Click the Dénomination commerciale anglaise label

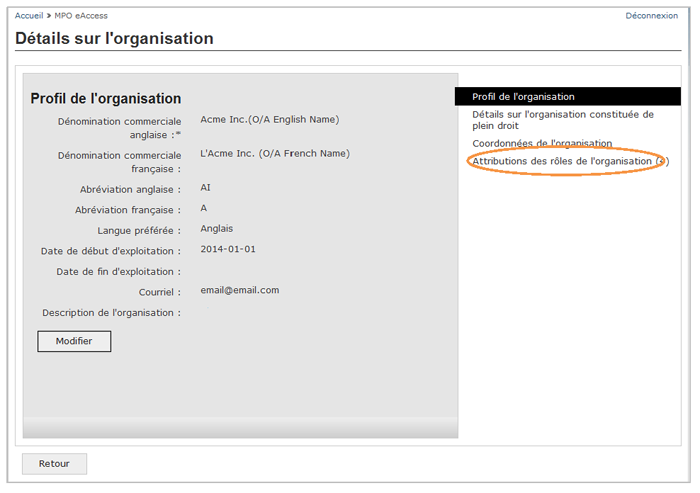(119, 128)
